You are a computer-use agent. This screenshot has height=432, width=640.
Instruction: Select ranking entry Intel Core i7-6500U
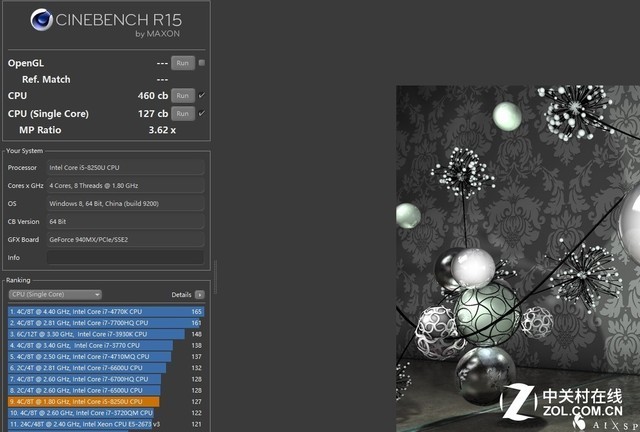tap(106, 390)
